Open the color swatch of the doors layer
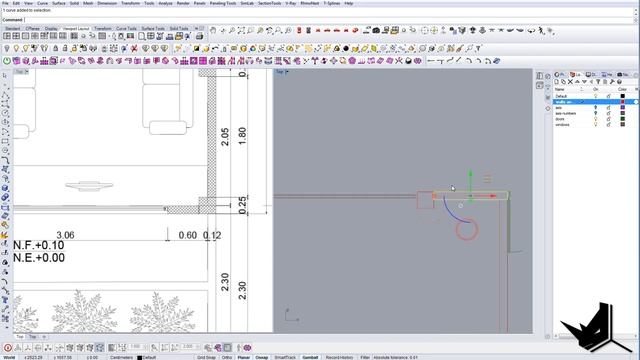Image resolution: width=640 pixels, height=360 pixels. tap(622, 119)
